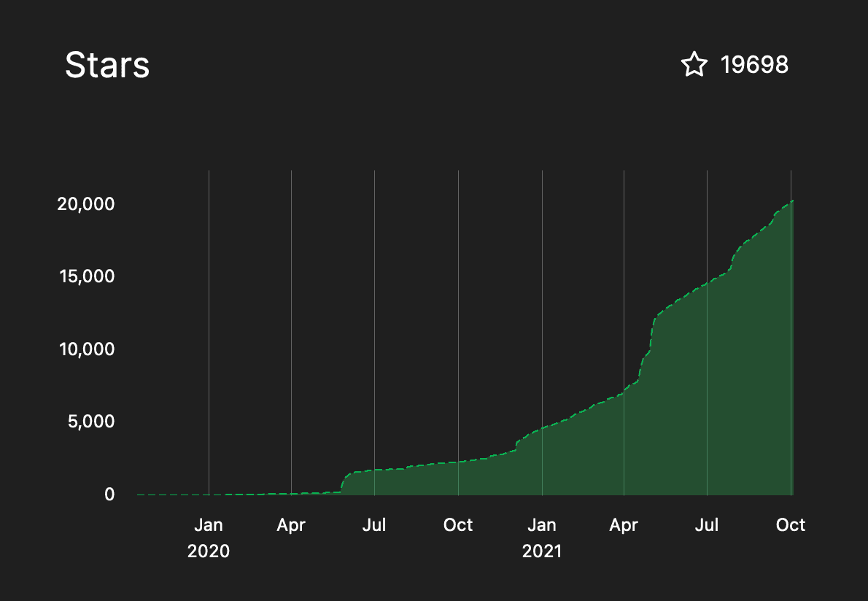Select the 20,000 y-axis label
The image size is (868, 601).
tap(86, 204)
